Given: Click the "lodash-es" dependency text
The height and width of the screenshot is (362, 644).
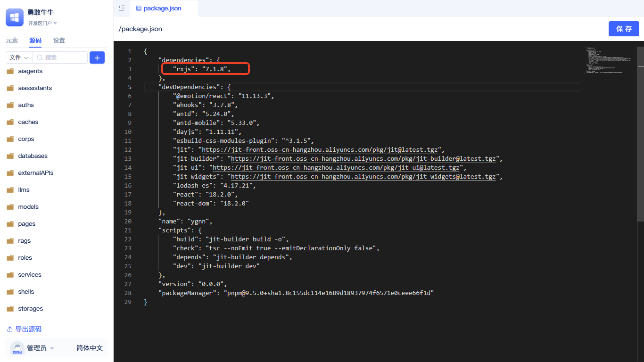Looking at the screenshot, I should (x=193, y=186).
